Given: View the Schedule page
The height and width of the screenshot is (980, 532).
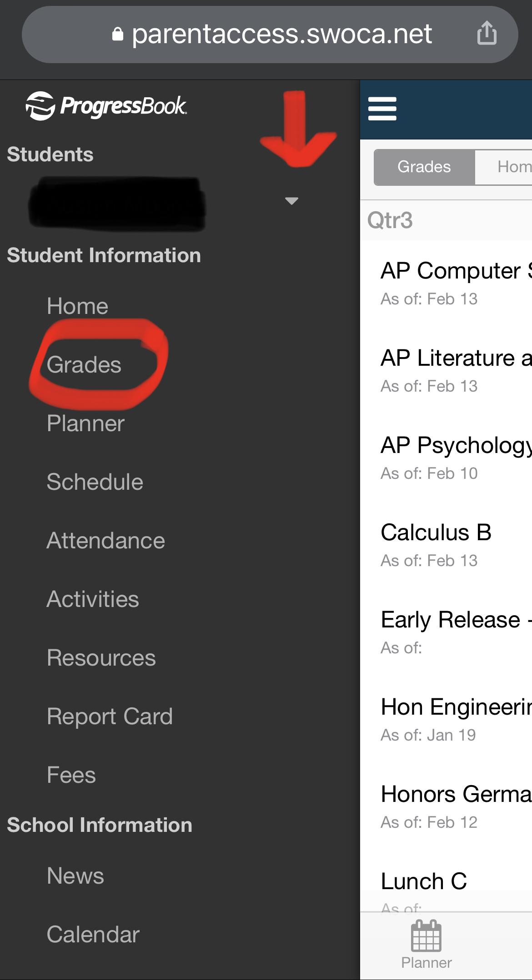Looking at the screenshot, I should click(x=95, y=482).
